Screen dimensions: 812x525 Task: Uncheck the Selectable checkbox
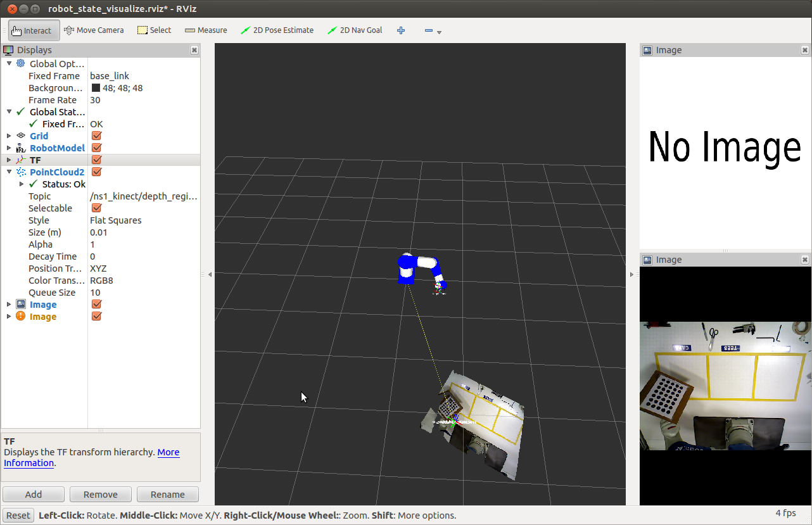tap(97, 208)
